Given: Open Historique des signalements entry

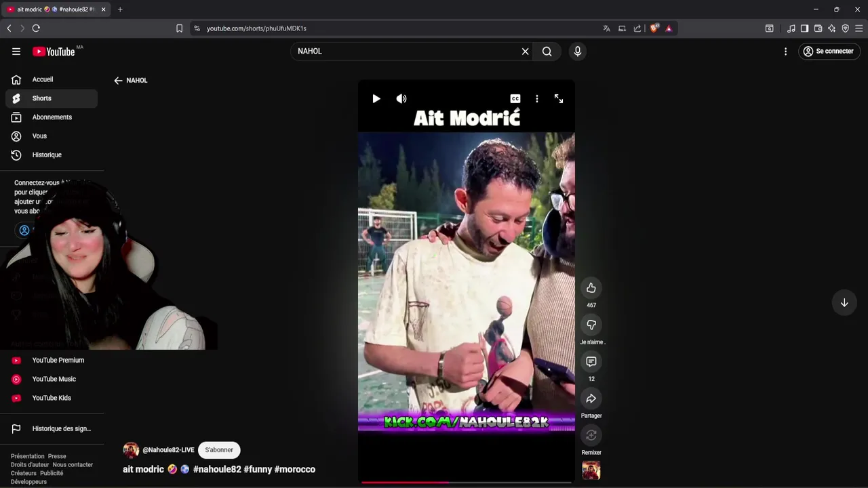Looking at the screenshot, I should 52,429.
